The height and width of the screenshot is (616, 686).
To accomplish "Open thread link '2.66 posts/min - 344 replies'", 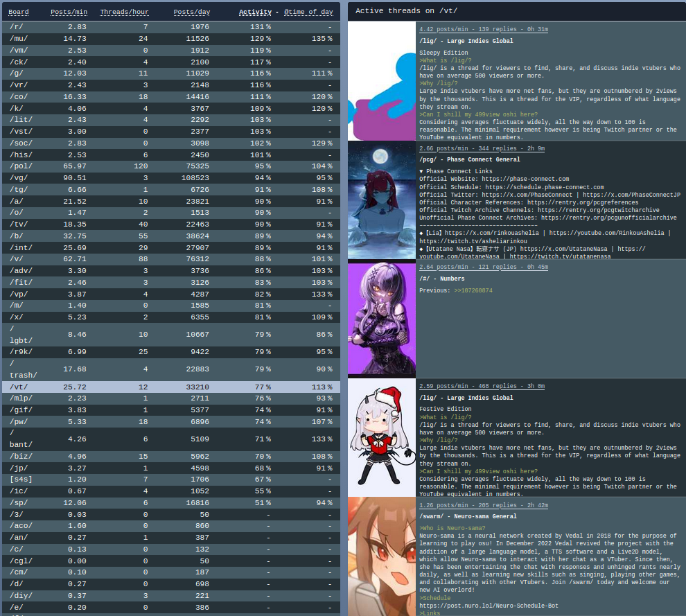I will tap(482, 148).
